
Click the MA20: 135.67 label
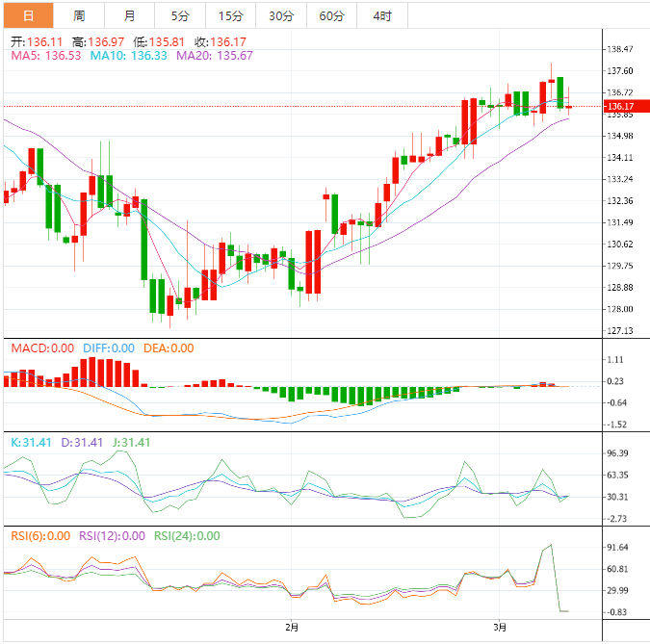[215, 56]
